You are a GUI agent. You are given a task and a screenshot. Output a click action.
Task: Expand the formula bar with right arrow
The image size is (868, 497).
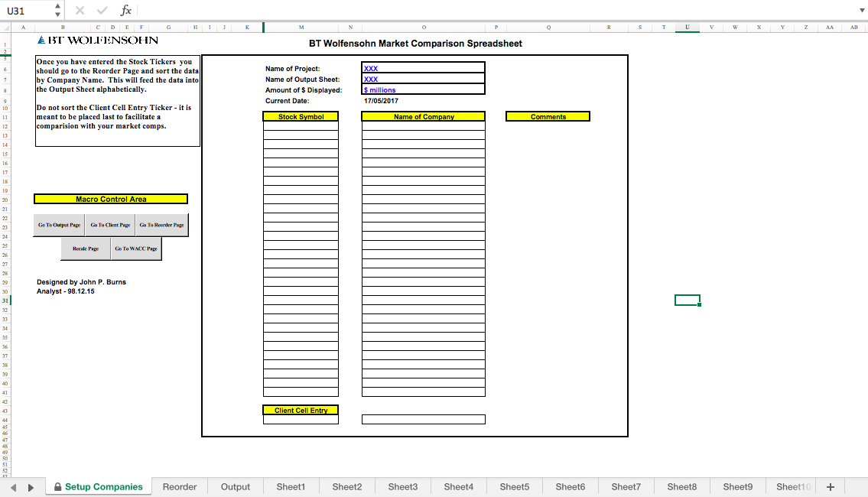(x=861, y=11)
